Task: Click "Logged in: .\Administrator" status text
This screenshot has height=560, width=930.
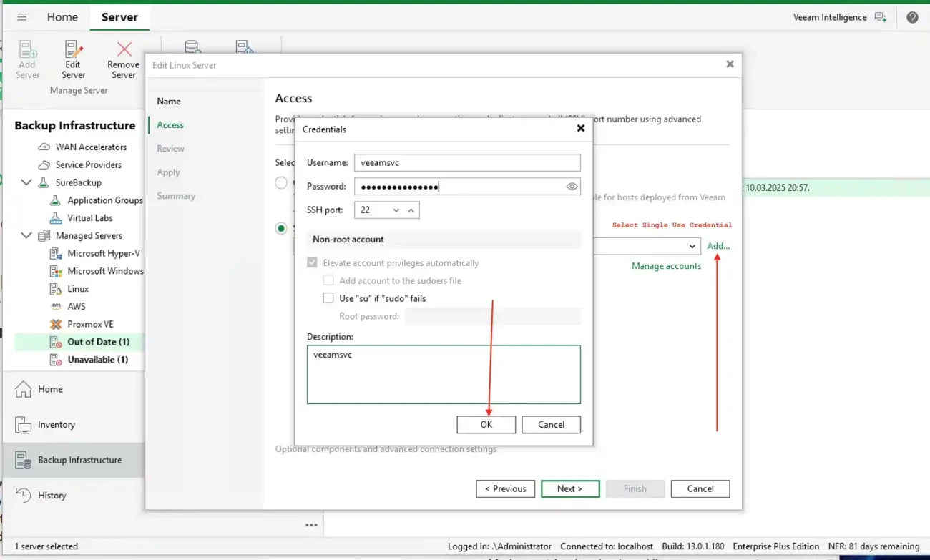Action: tap(499, 546)
